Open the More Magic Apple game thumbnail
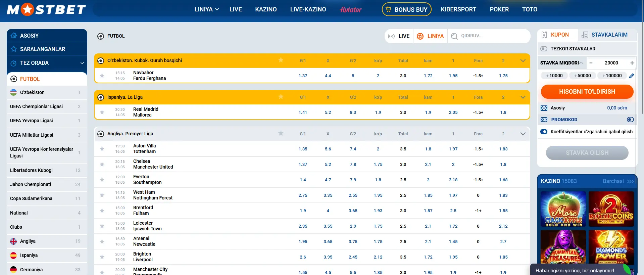Viewport: 644px width, 275px height. click(x=563, y=209)
